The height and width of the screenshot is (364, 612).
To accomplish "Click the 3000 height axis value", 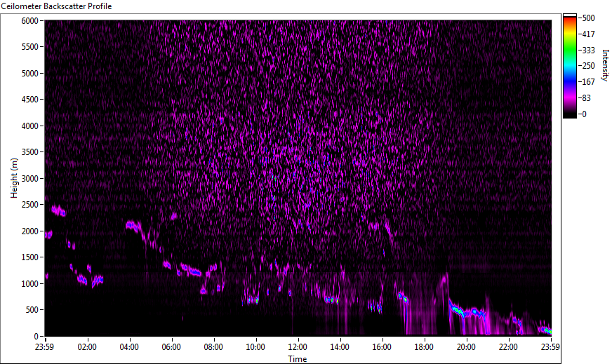I will pyautogui.click(x=29, y=179).
